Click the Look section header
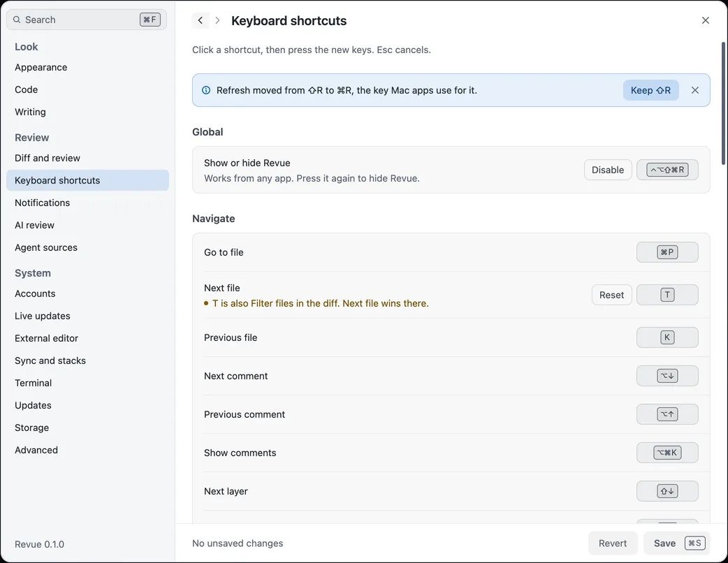728x563 pixels. (x=26, y=46)
